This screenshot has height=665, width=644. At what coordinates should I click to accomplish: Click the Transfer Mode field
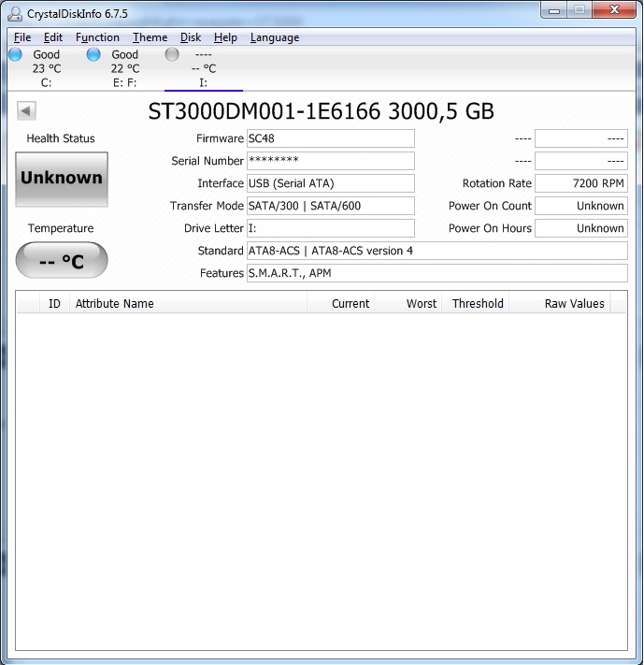[x=331, y=206]
